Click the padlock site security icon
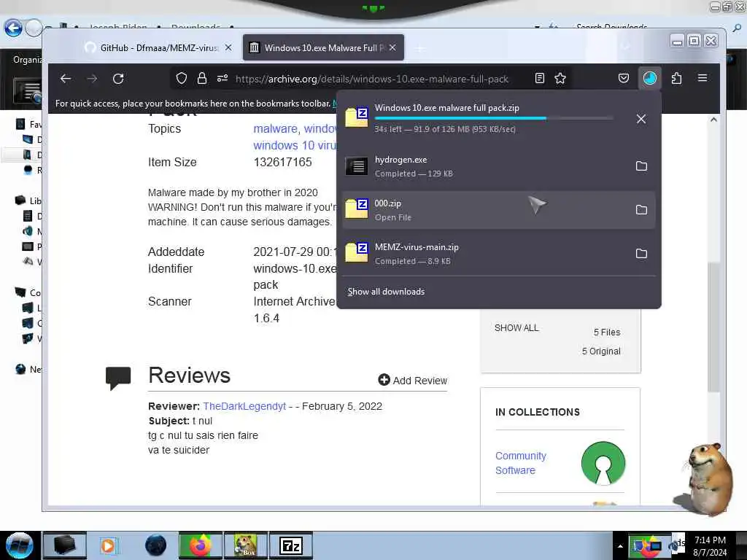747x560 pixels. click(x=202, y=78)
